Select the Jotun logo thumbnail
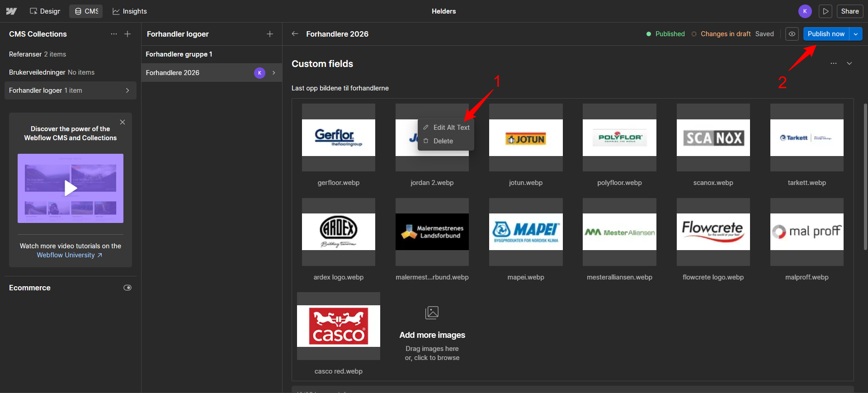 (x=526, y=137)
